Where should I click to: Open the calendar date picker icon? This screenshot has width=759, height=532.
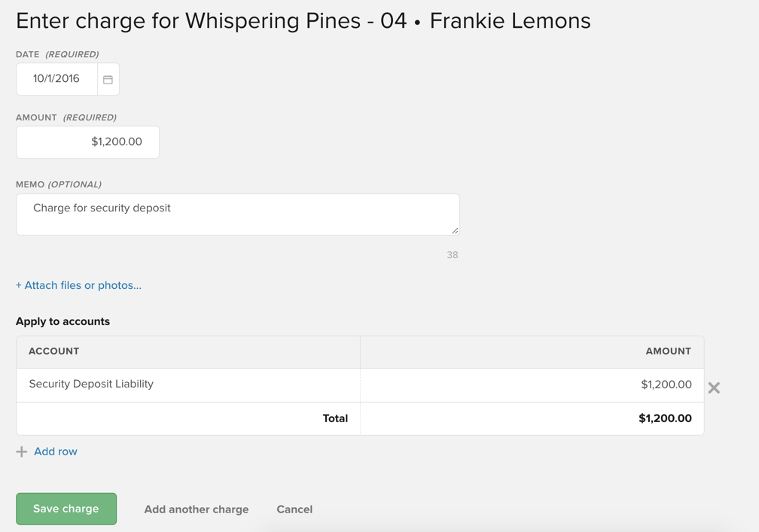108,79
